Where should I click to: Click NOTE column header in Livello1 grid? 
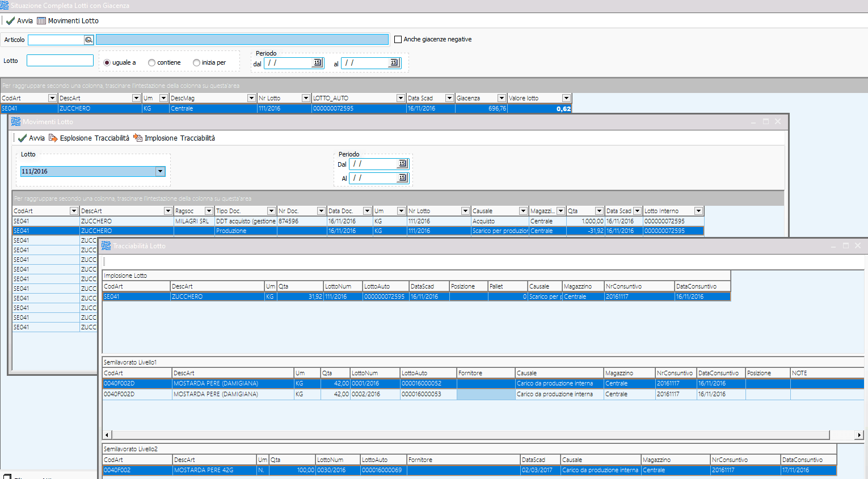tap(827, 373)
